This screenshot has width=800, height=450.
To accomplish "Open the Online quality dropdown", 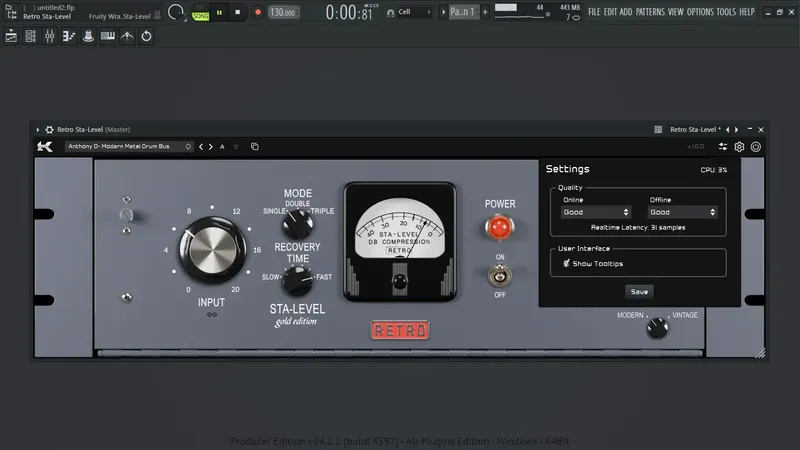I will coord(596,212).
